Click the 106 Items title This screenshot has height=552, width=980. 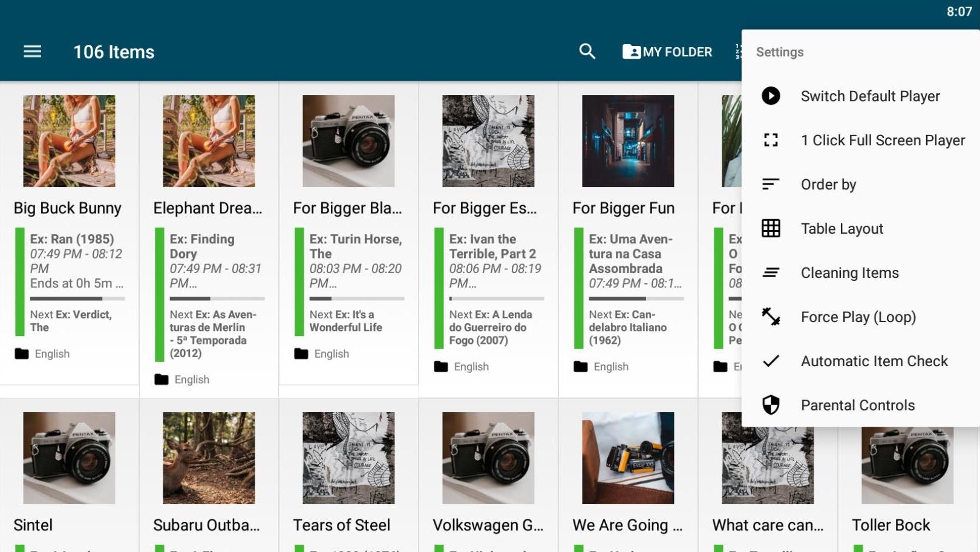[114, 52]
